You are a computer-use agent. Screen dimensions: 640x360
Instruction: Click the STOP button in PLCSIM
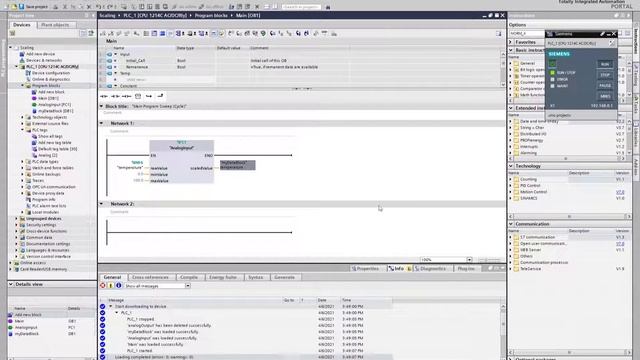point(605,75)
